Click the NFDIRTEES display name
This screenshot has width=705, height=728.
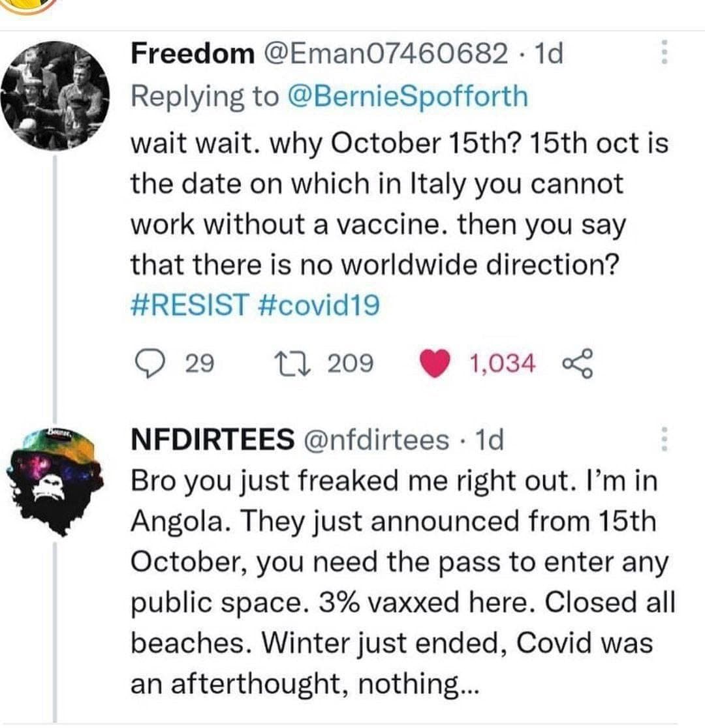[x=211, y=440]
